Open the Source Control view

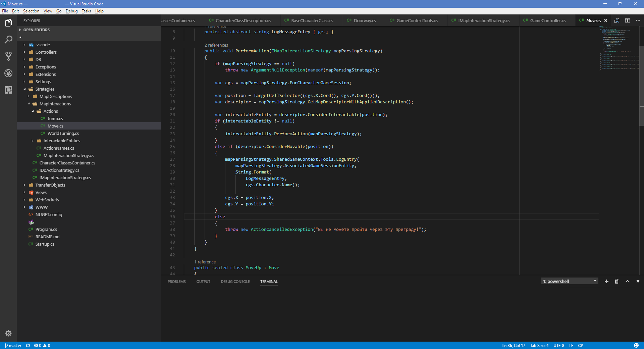[x=8, y=56]
